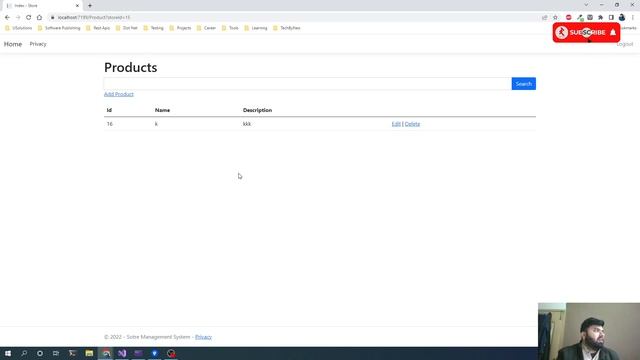Open the Software Publishing bookmark folder
Image resolution: width=640 pixels, height=360 pixels.
pyautogui.click(x=59, y=28)
